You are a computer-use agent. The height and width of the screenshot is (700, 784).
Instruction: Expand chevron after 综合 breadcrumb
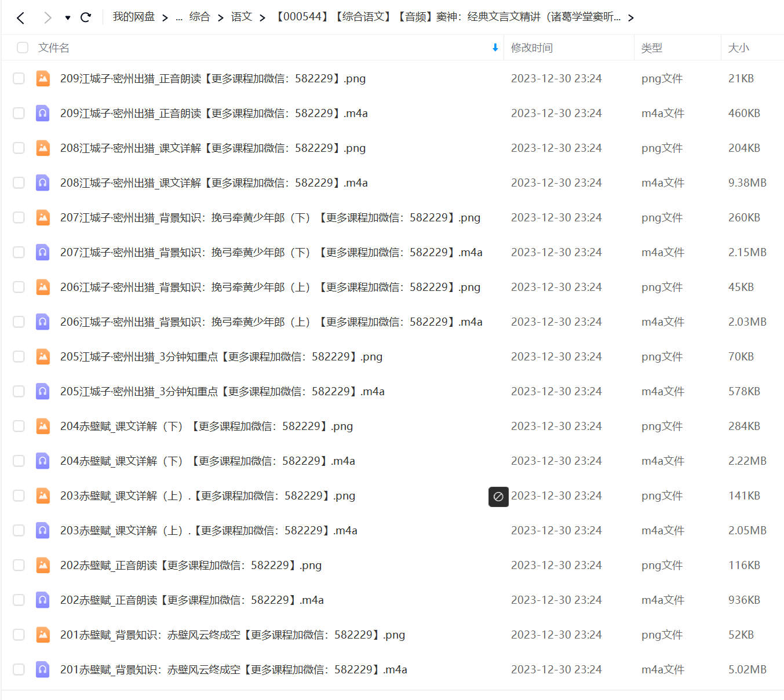(221, 18)
